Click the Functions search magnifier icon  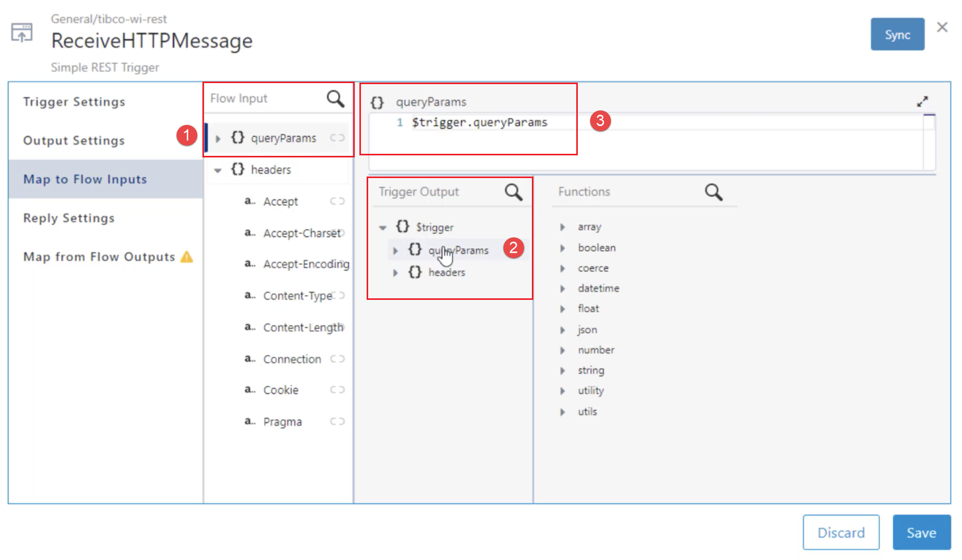pos(714,192)
